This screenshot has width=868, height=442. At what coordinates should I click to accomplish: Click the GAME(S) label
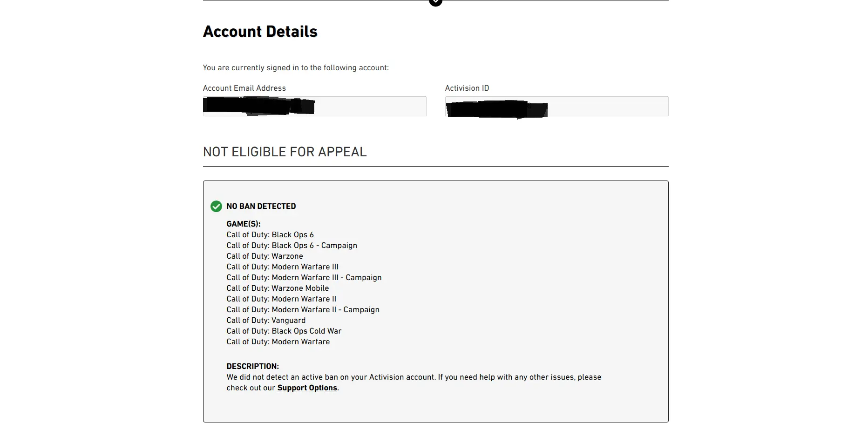coord(243,224)
